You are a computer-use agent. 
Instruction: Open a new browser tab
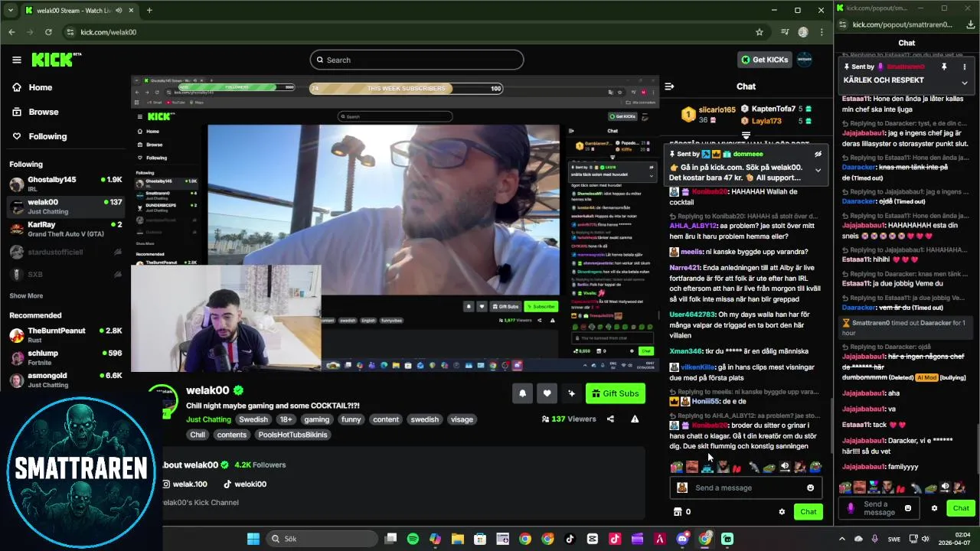click(149, 10)
